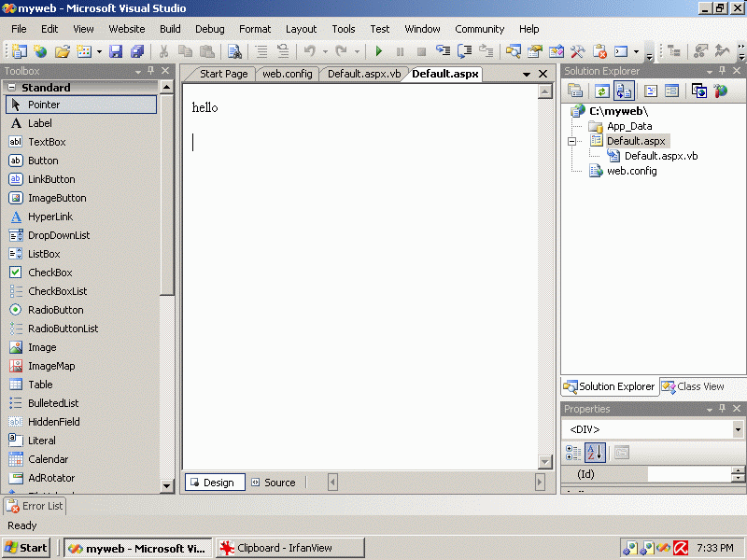Click the Start Debugging play icon

(x=379, y=51)
